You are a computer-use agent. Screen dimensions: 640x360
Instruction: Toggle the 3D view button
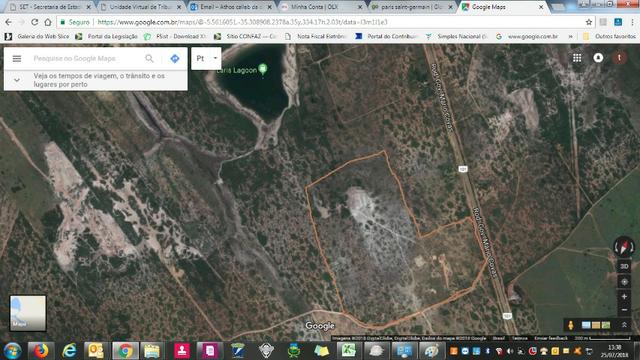click(624, 267)
